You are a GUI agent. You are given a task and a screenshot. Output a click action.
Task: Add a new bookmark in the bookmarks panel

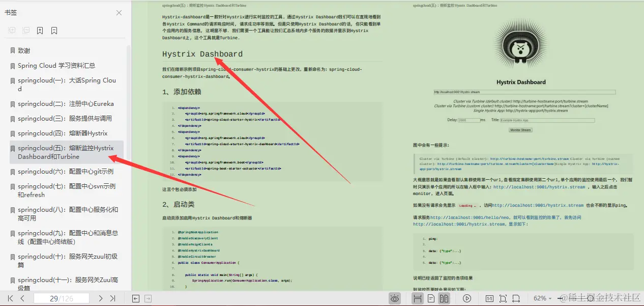(39, 30)
